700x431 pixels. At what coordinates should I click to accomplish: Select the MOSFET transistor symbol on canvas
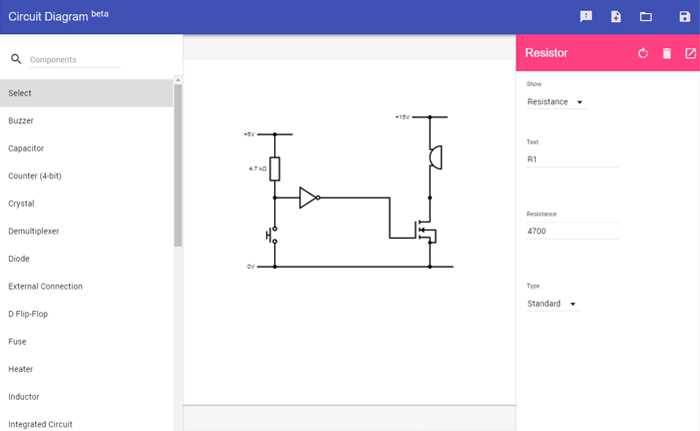[x=425, y=231]
